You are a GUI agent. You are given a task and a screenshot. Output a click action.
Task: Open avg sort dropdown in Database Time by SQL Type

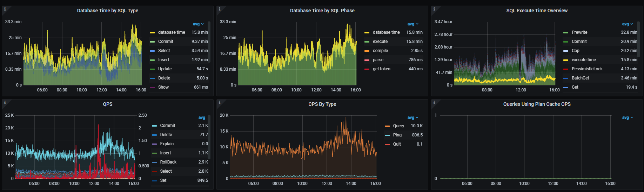coord(198,24)
